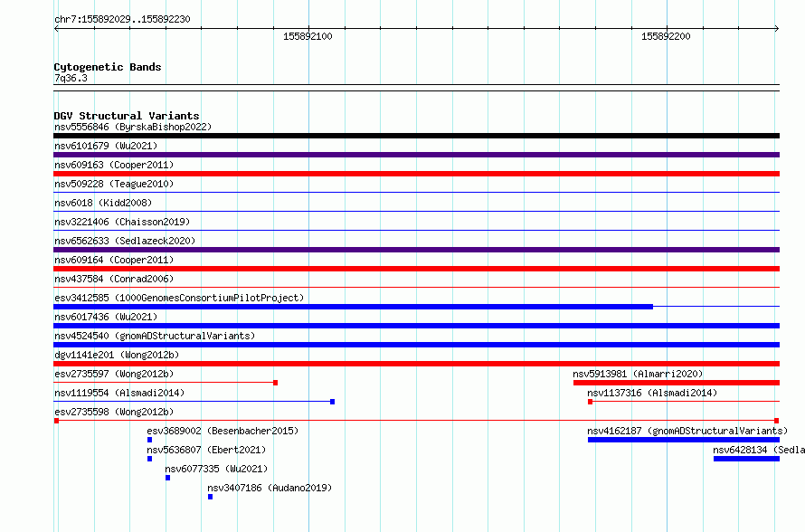Click the blue square marker under nsv5636807
This screenshot has height=532, width=805.
point(150,459)
